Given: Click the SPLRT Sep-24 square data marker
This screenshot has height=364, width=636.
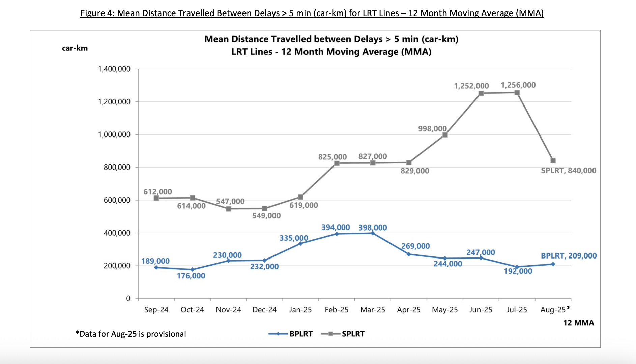Looking at the screenshot, I should point(156,198).
